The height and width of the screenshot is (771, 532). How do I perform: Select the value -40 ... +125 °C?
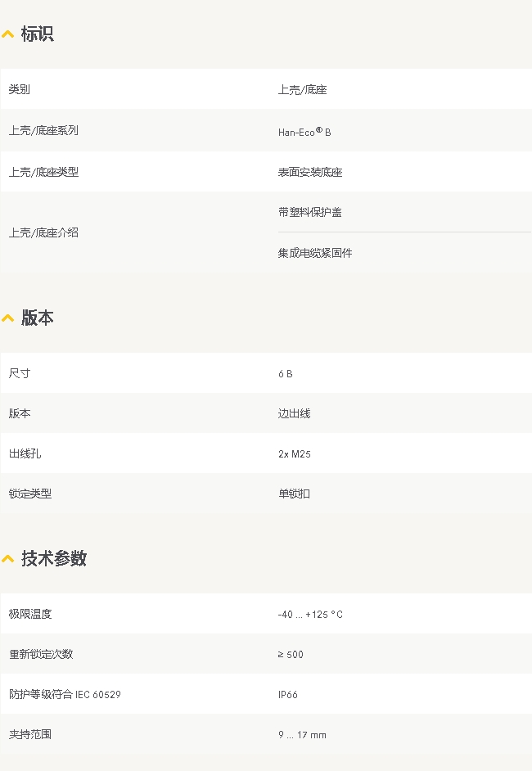coord(310,614)
